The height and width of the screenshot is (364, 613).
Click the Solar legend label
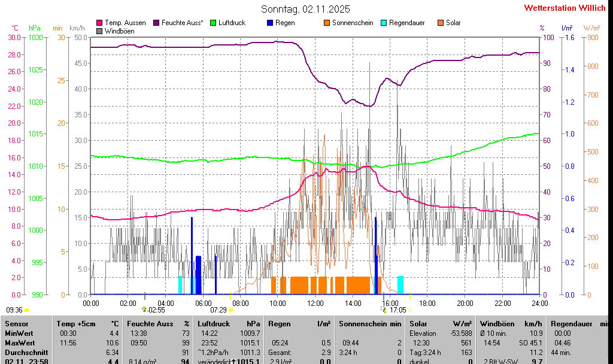(453, 23)
